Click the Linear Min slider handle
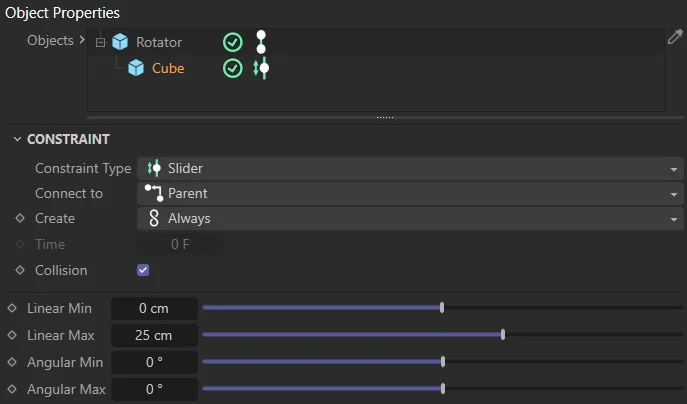 pyautogui.click(x=442, y=308)
